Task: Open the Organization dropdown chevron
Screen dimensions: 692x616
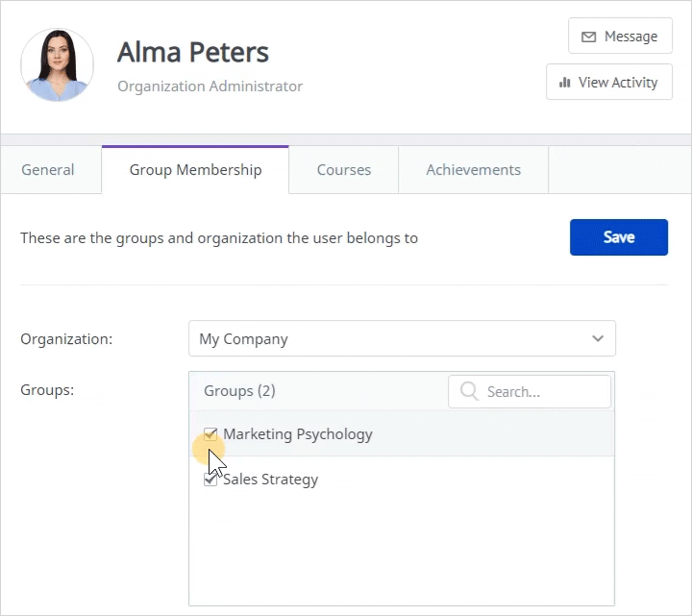Action: click(x=598, y=338)
